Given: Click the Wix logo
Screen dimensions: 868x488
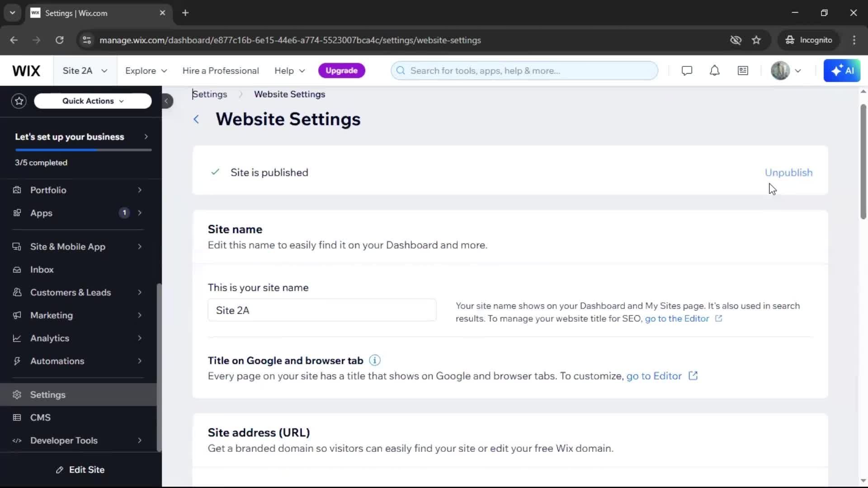Looking at the screenshot, I should point(26,70).
